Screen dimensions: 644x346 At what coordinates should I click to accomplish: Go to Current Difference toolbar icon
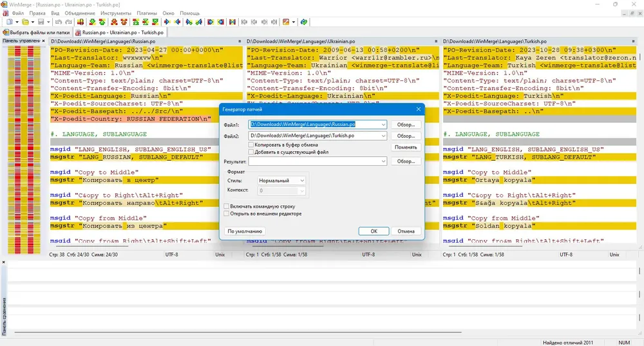pyautogui.click(x=146, y=22)
